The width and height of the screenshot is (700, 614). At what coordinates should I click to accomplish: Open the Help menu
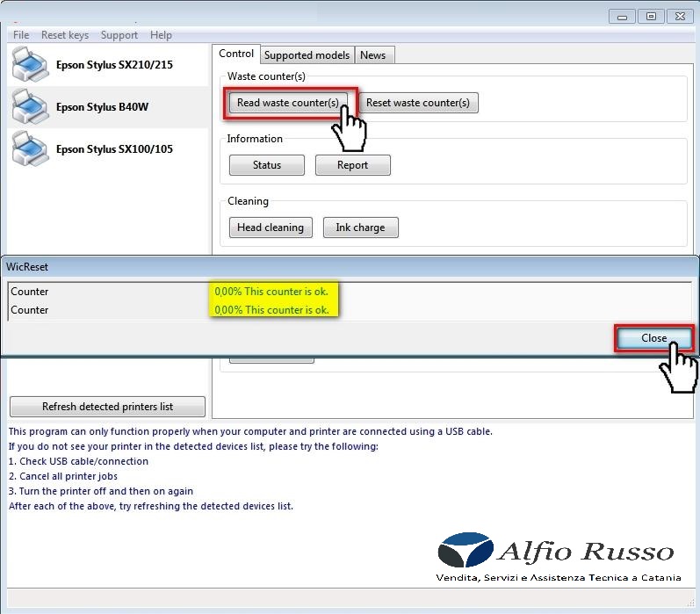pos(161,35)
